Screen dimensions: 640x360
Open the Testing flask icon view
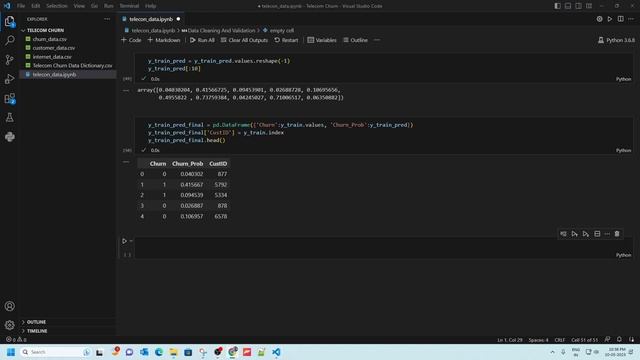pos(9,118)
